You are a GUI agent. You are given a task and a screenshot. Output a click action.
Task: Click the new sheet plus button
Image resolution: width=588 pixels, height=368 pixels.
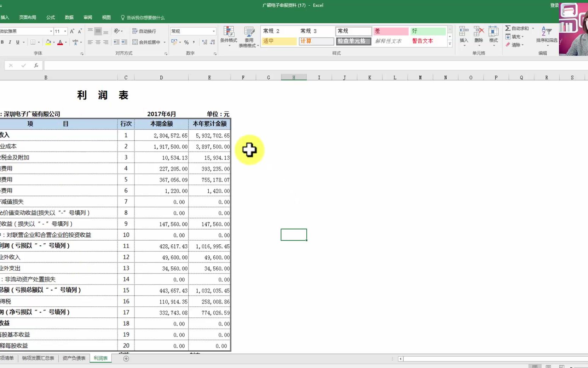tap(126, 358)
